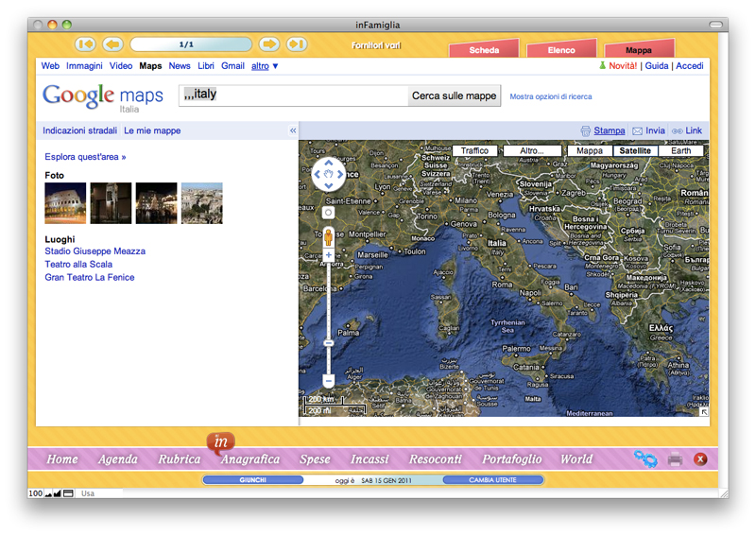Switch to Mappa view
Image resolution: width=756 pixels, height=536 pixels.
coord(590,151)
